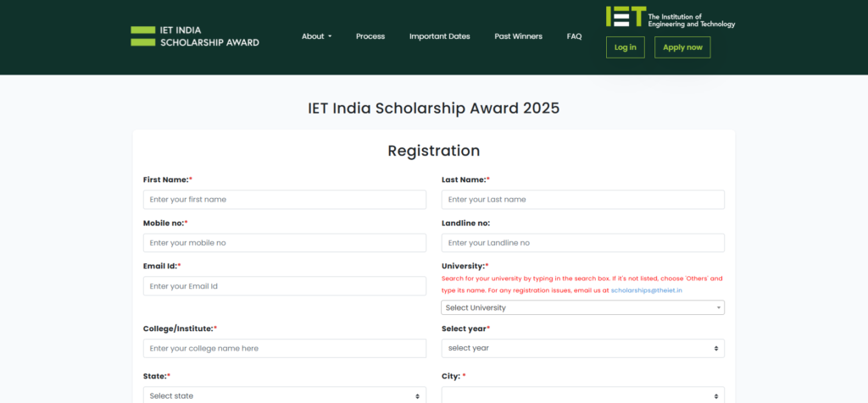The width and height of the screenshot is (868, 403).
Task: Open the About dropdown menu
Action: (317, 36)
